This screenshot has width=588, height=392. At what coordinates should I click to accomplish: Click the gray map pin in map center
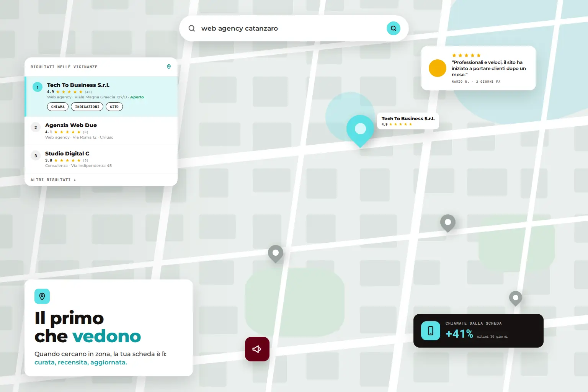[x=276, y=254]
